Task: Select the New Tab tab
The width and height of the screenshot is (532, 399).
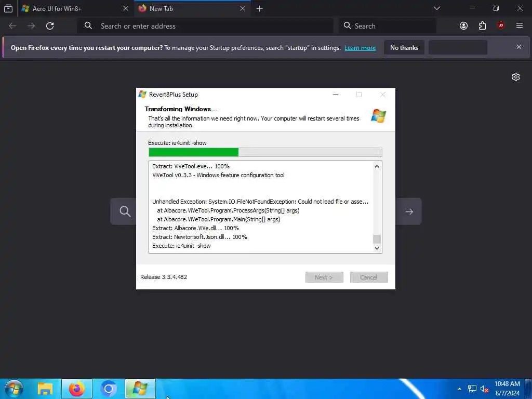Action: coord(193,8)
